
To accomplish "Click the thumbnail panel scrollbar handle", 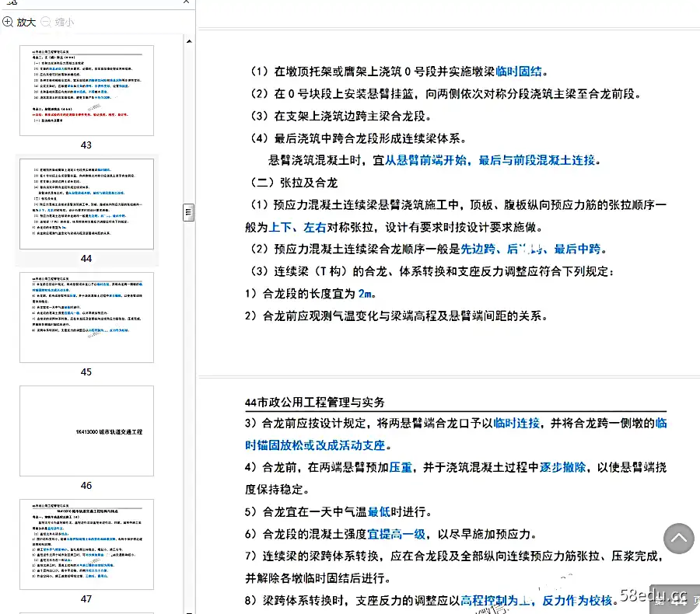I will pyautogui.click(x=189, y=212).
